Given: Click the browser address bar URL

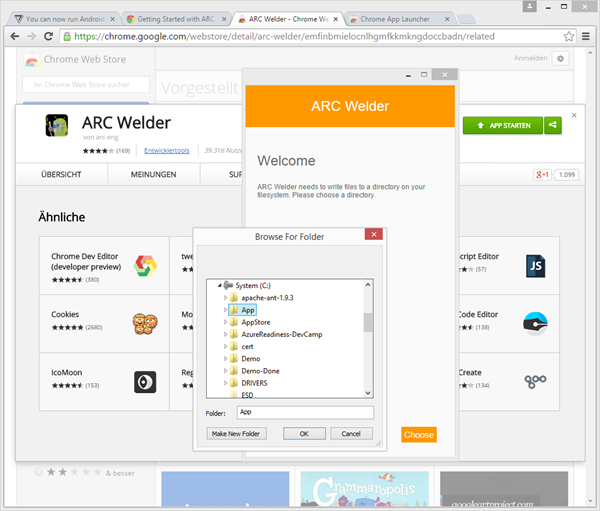Looking at the screenshot, I should click(x=284, y=36).
